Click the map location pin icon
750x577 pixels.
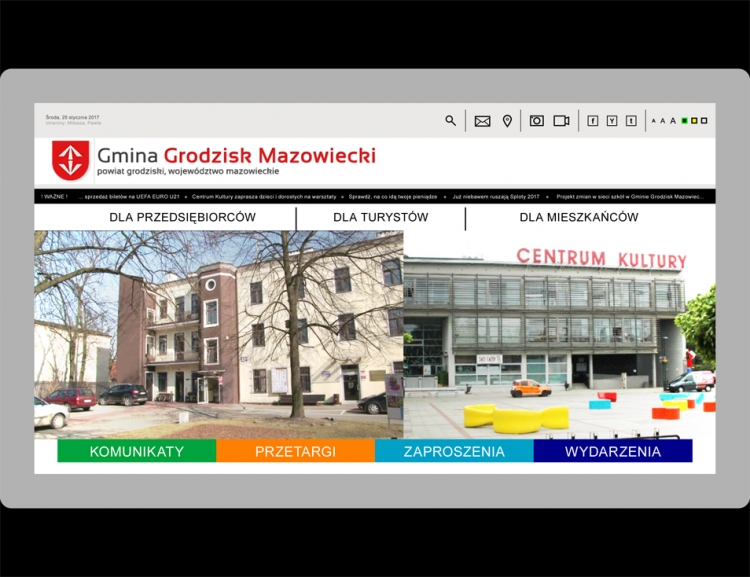(507, 121)
